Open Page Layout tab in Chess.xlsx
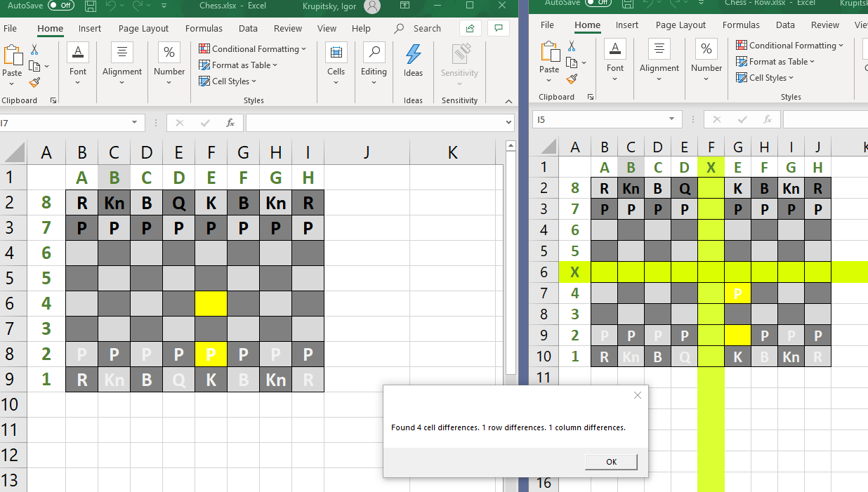Screen dimensions: 868x492 (x=143, y=29)
